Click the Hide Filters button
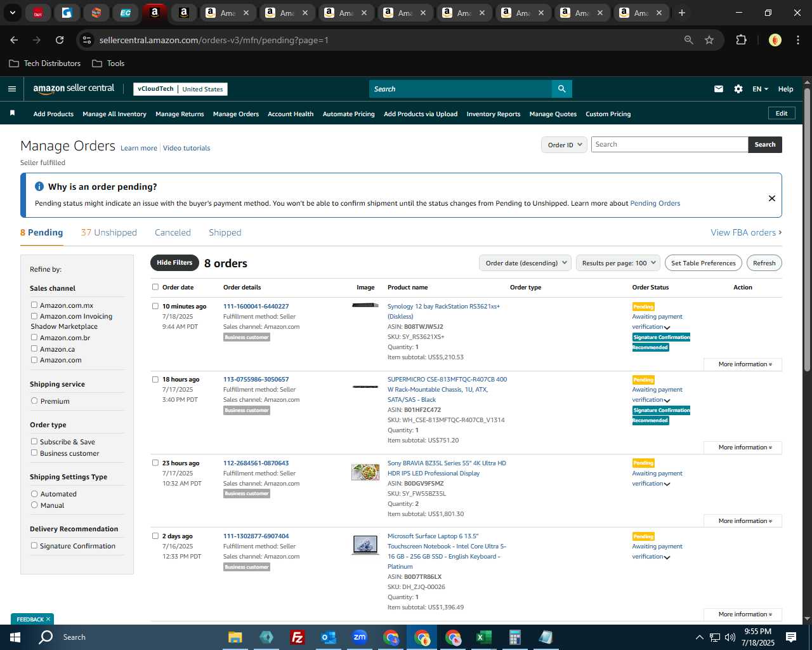Viewport: 812px width, 650px height. [174, 263]
